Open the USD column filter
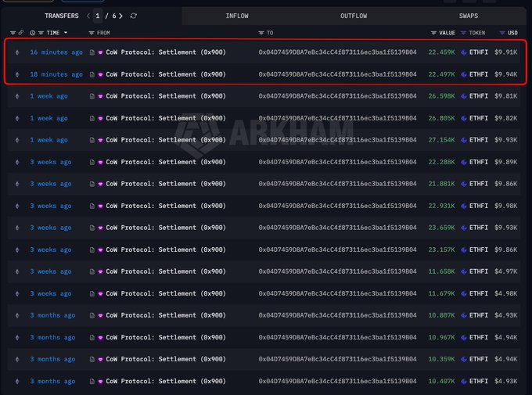Viewport: 532px width, 395px height. (x=502, y=33)
